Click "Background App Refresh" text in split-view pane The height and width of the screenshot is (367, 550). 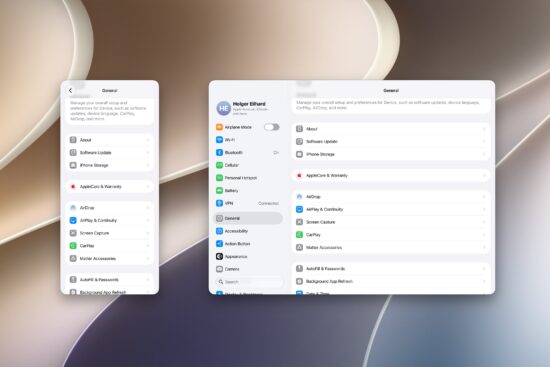(329, 281)
